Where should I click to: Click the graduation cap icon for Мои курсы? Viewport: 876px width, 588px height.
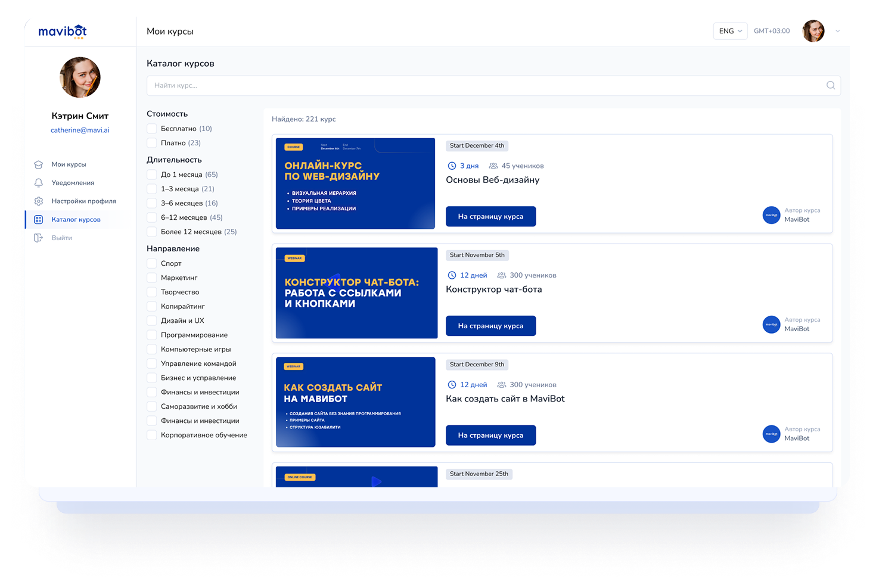39,164
